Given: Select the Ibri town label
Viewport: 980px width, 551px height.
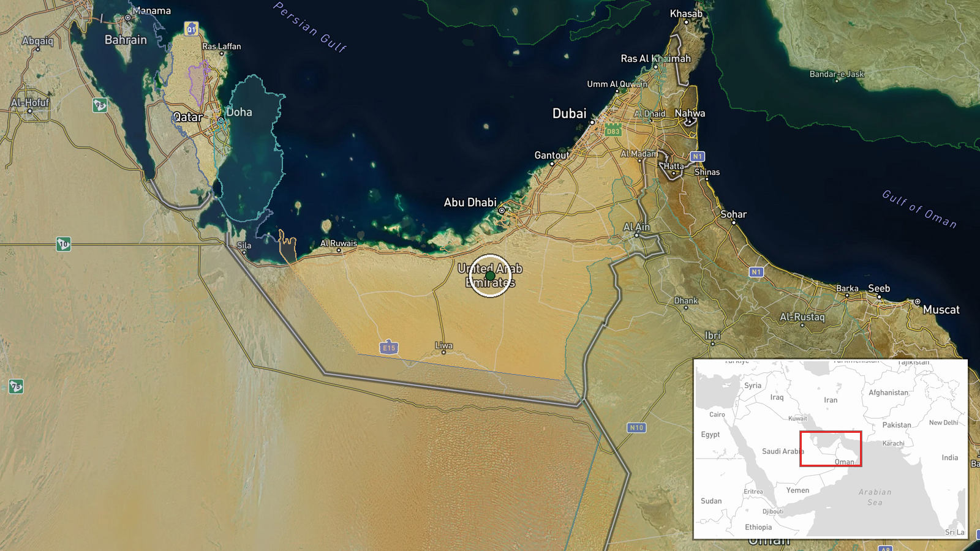Looking at the screenshot, I should pyautogui.click(x=712, y=335).
